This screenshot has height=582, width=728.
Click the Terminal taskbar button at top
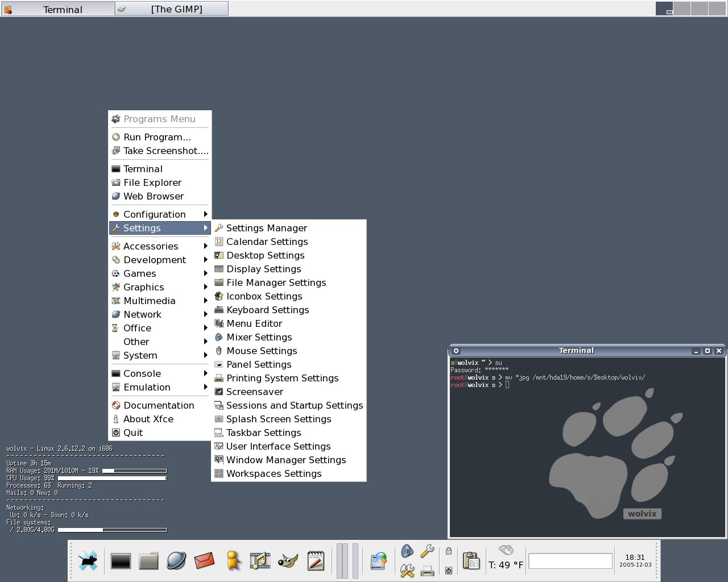57,9
